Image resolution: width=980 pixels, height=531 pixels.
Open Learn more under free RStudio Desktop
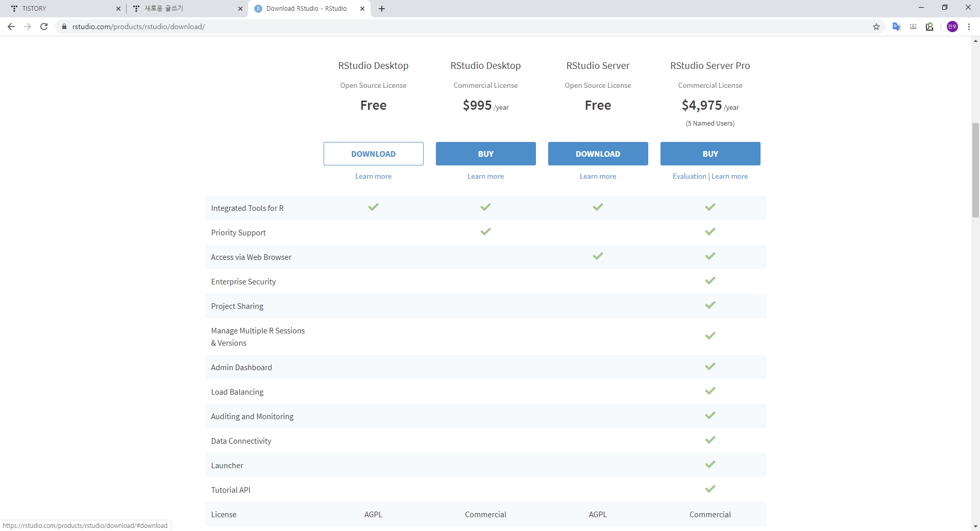point(374,176)
